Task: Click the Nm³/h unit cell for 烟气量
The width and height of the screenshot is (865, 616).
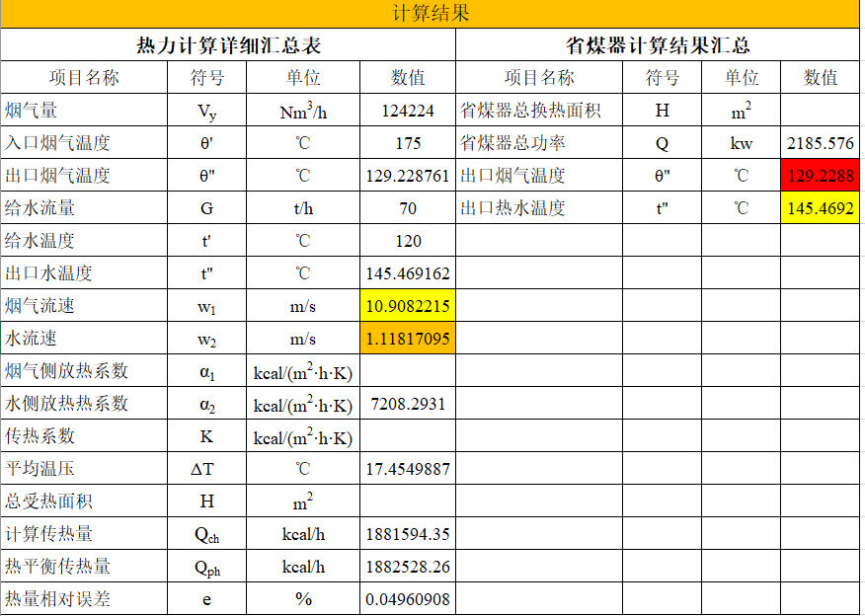Action: click(303, 111)
